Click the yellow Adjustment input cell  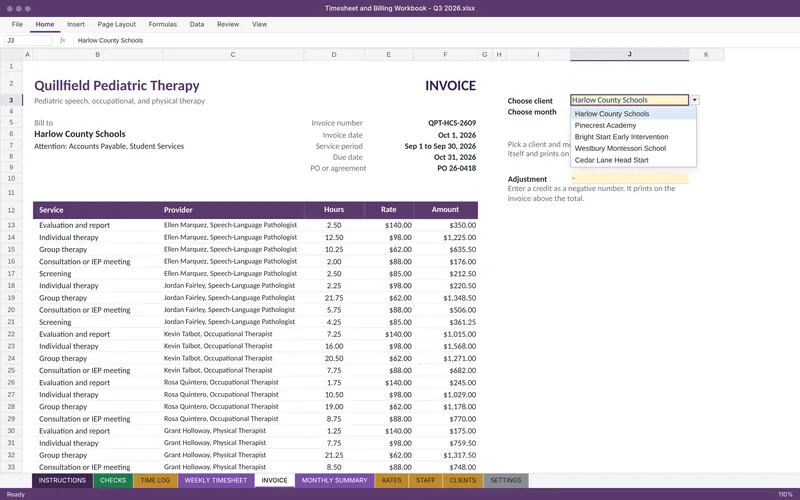pyautogui.click(x=630, y=179)
